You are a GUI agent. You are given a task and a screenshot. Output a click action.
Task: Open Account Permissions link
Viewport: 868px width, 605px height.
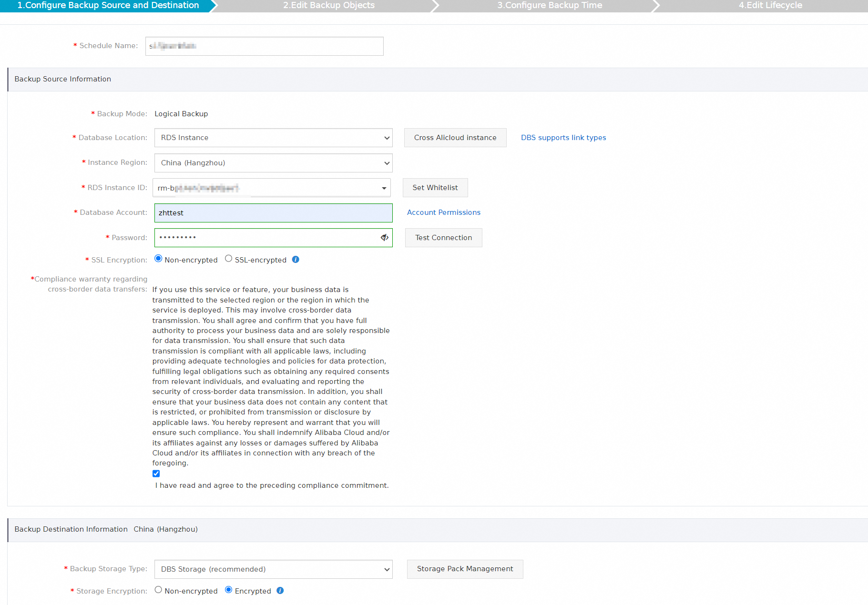pyautogui.click(x=444, y=212)
